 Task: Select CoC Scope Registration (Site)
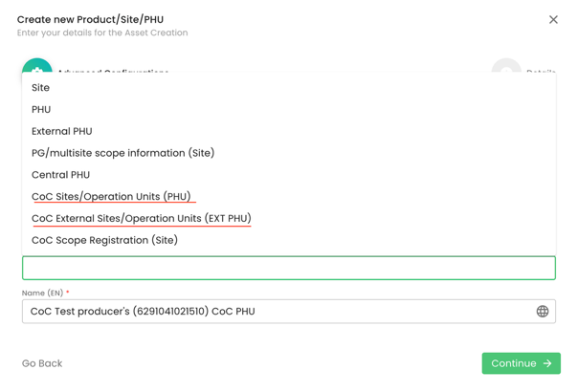[x=104, y=241]
